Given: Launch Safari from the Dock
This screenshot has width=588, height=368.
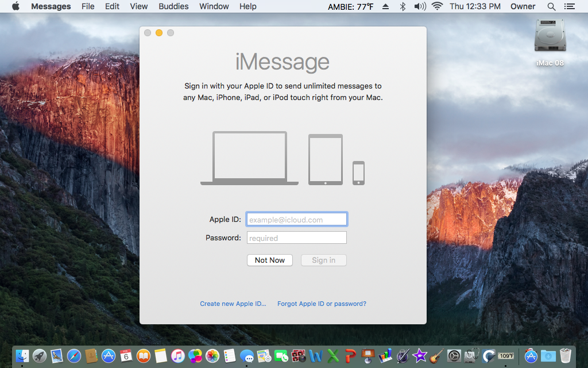Looking at the screenshot, I should (74, 355).
